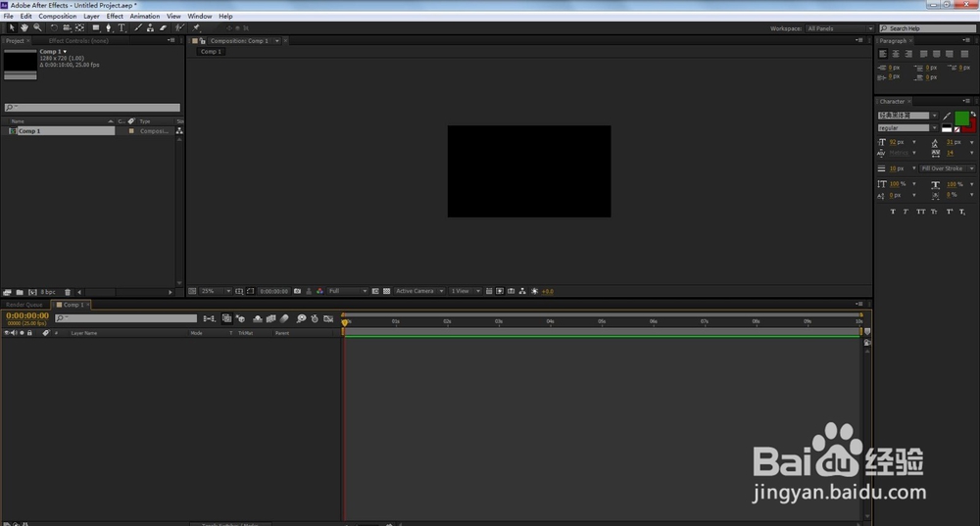This screenshot has height=526, width=980.
Task: Select the Brush tool
Action: pyautogui.click(x=138, y=27)
